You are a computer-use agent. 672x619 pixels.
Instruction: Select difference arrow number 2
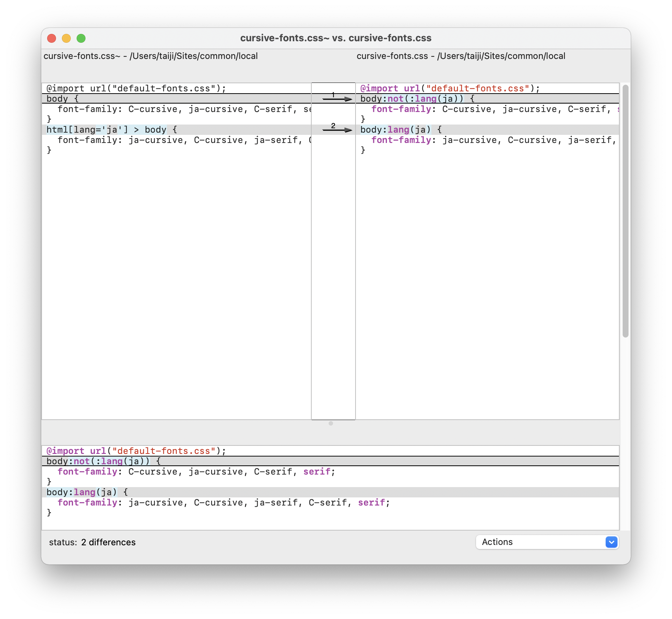[337, 129]
